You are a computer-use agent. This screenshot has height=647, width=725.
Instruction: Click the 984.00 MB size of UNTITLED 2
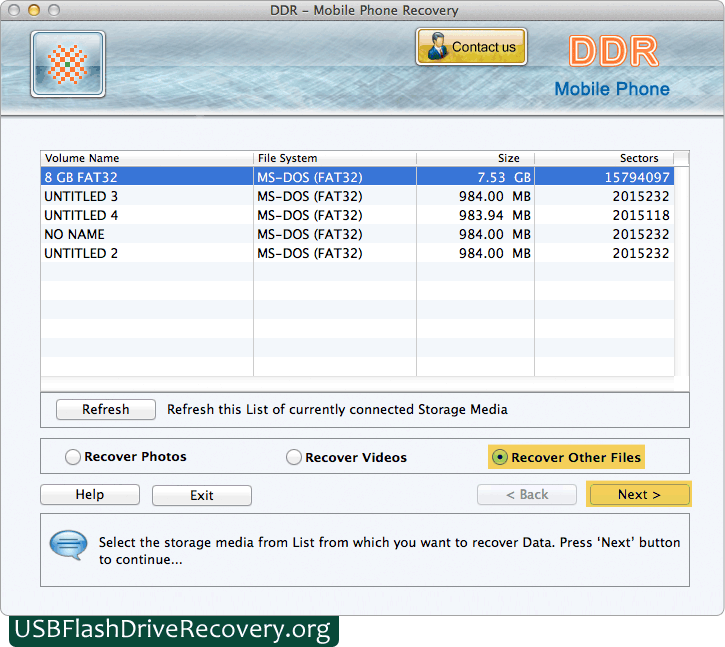pyautogui.click(x=475, y=253)
